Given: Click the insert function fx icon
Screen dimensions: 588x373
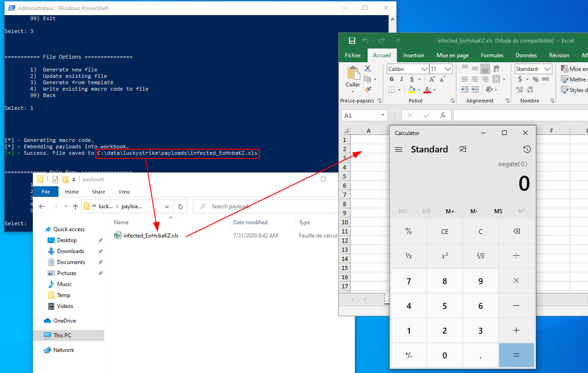Looking at the screenshot, I should 443,115.
